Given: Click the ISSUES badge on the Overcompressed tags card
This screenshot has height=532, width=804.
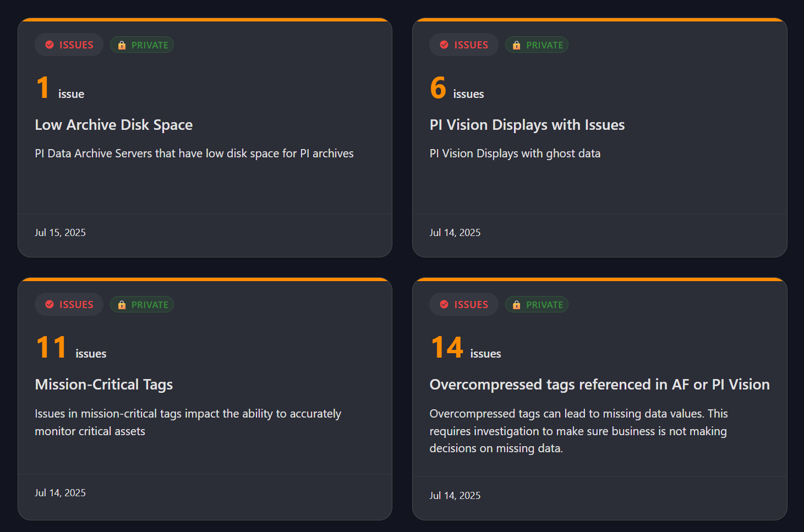Looking at the screenshot, I should 463,304.
